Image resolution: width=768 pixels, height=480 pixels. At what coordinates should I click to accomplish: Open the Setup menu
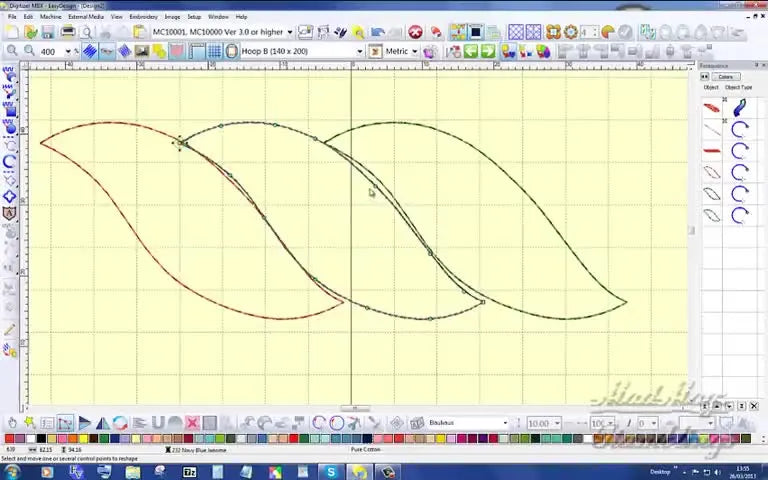(x=194, y=17)
